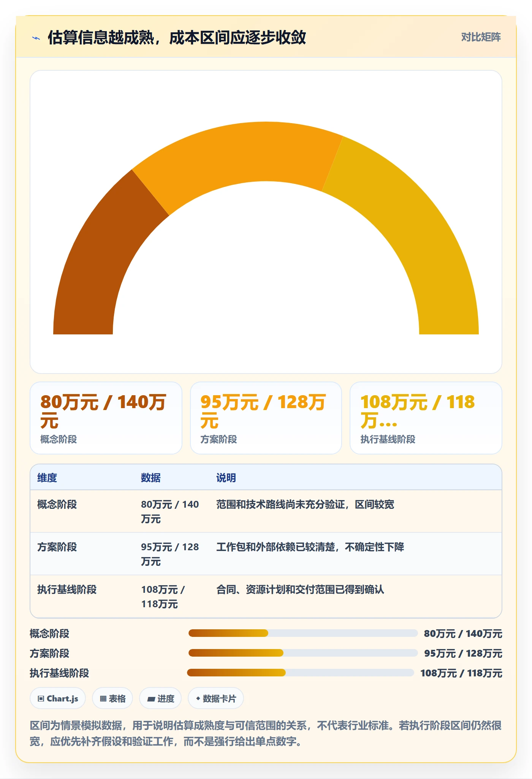Screen dimensions: 532x779
Task: Click the lightning icon beside the title
Action: (x=36, y=38)
